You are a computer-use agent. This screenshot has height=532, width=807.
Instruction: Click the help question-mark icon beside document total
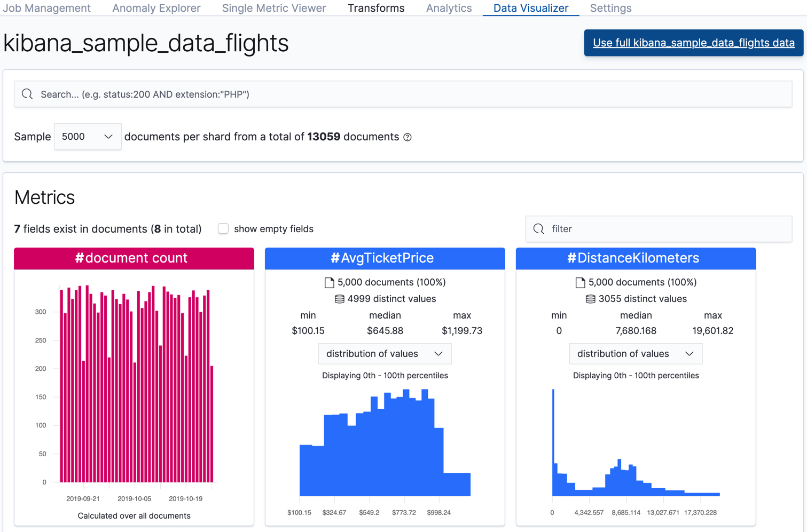[408, 137]
